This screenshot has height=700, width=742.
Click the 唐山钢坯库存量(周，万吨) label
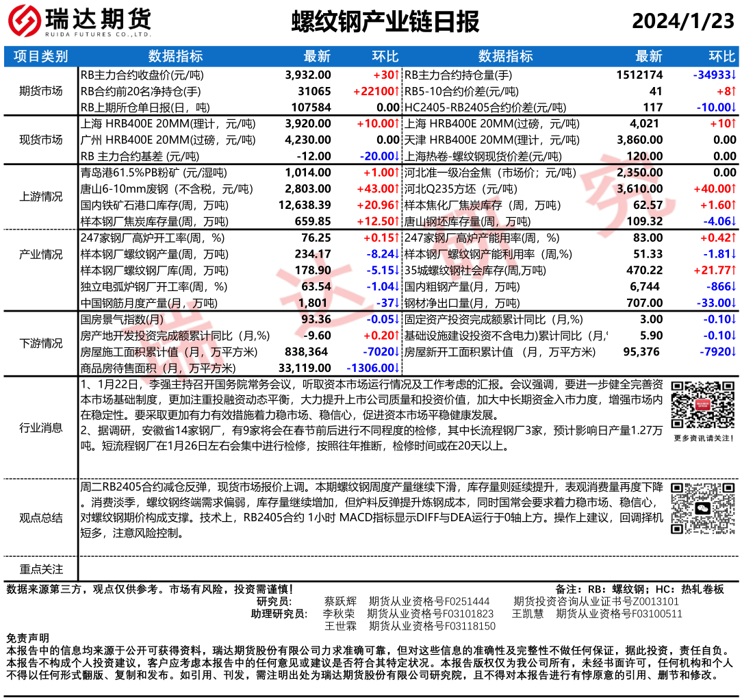coord(468,221)
